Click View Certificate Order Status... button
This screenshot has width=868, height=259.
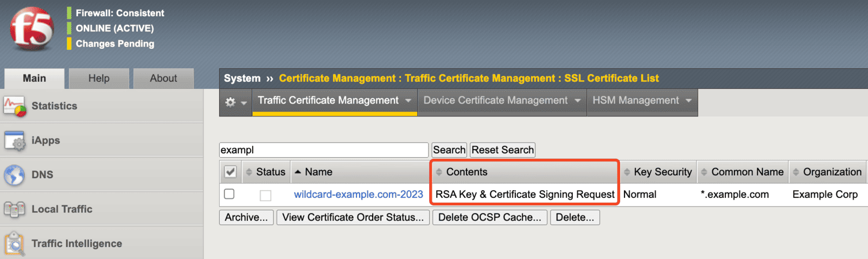point(353,218)
